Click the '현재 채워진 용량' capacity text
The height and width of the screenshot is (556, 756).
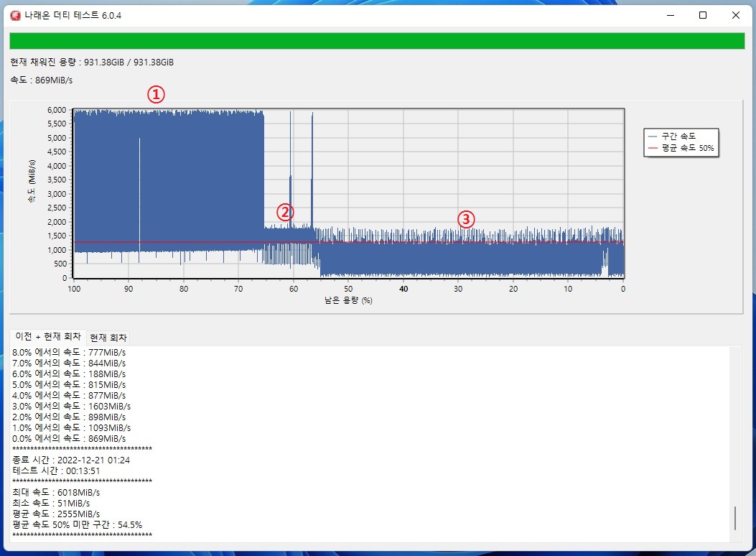pyautogui.click(x=92, y=62)
